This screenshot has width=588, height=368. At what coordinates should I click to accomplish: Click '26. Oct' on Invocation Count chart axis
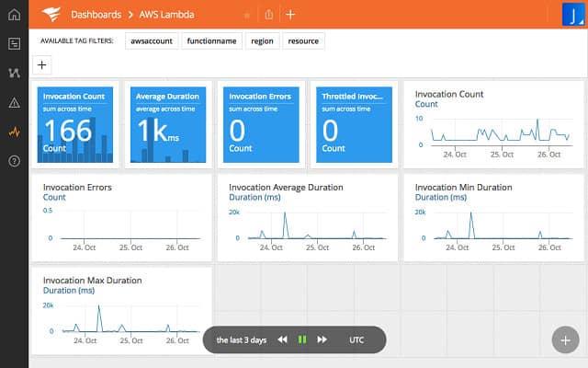[x=549, y=155]
